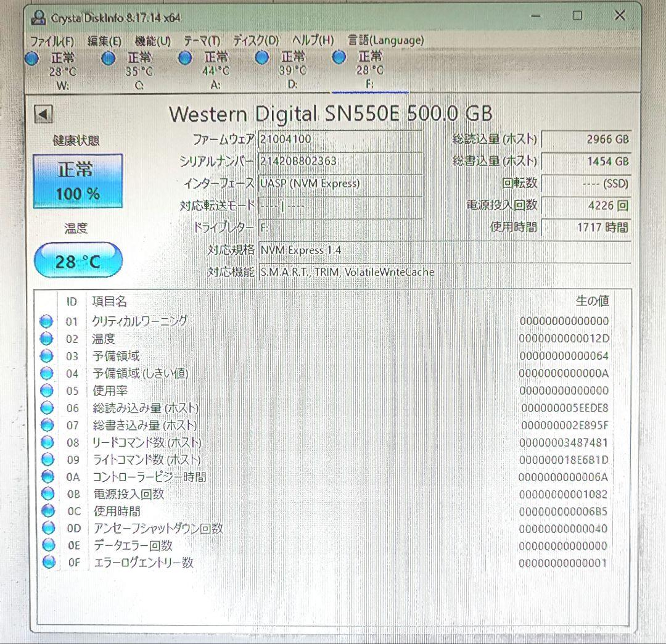Image resolution: width=666 pixels, height=644 pixels.
Task: Click raw value 00000000006B5
Action: pyautogui.click(x=563, y=511)
